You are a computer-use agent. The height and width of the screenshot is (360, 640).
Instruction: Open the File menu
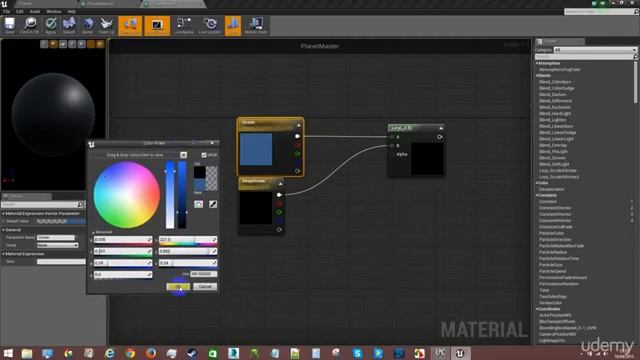coord(7,11)
